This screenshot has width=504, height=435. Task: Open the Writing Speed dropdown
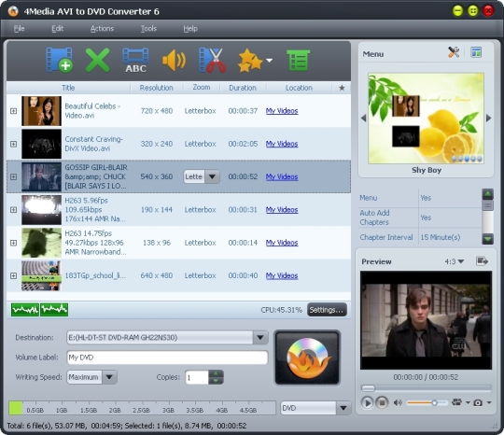tap(109, 377)
